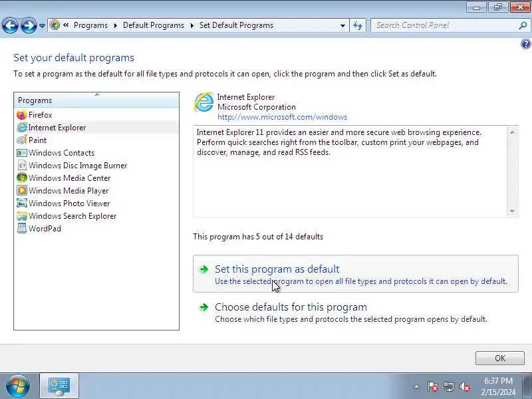The image size is (532, 399).
Task: Select the WordPad row text
Action: 45,228
